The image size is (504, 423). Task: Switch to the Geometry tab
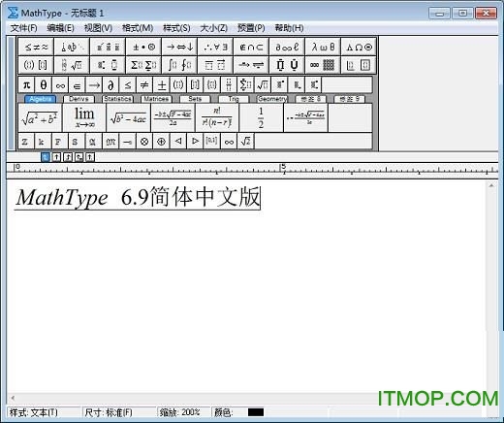tap(272, 99)
